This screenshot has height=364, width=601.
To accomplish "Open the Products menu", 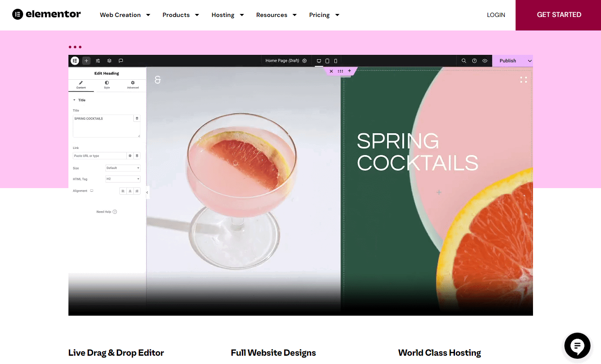I will 180,15.
